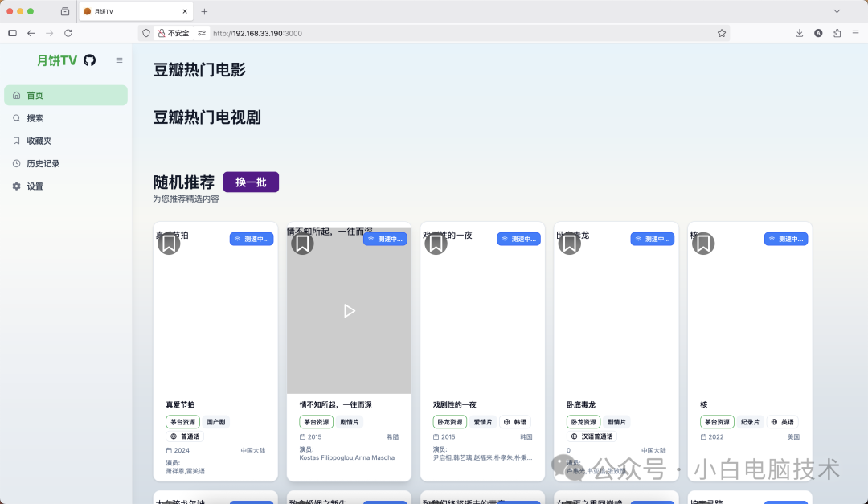Click the 换一批 button

251,182
